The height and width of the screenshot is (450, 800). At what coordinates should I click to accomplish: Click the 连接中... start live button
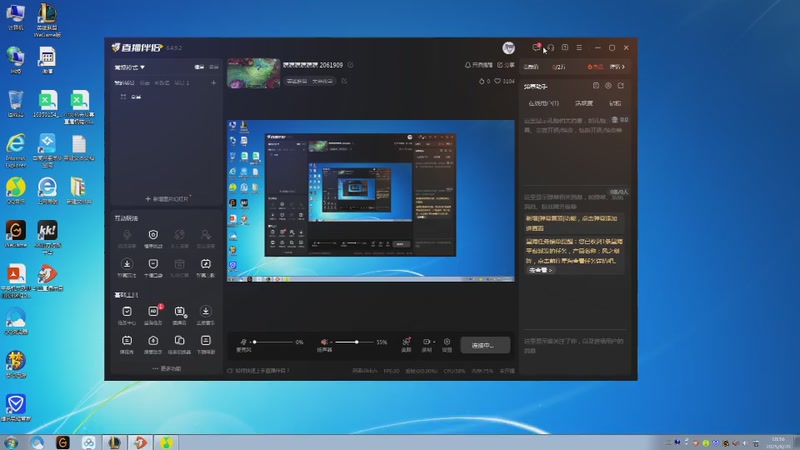pyautogui.click(x=485, y=345)
